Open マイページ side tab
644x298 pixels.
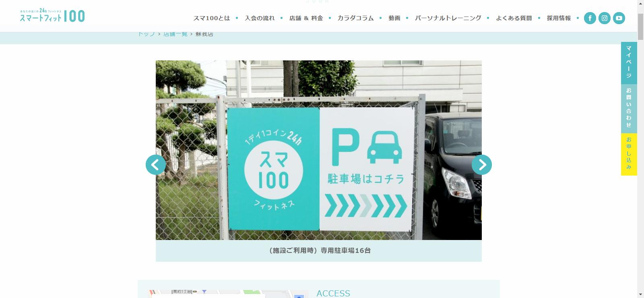(x=629, y=63)
